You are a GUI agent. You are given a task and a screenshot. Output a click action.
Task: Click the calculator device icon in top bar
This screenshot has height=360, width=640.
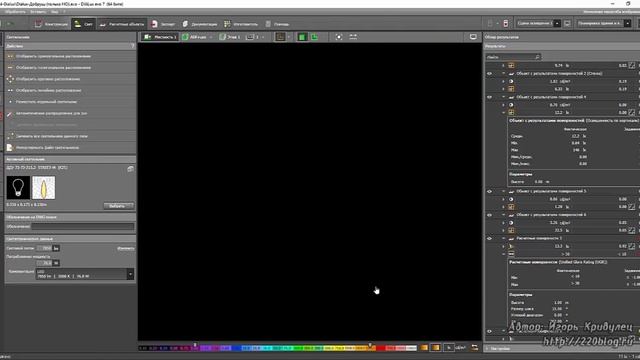click(506, 24)
